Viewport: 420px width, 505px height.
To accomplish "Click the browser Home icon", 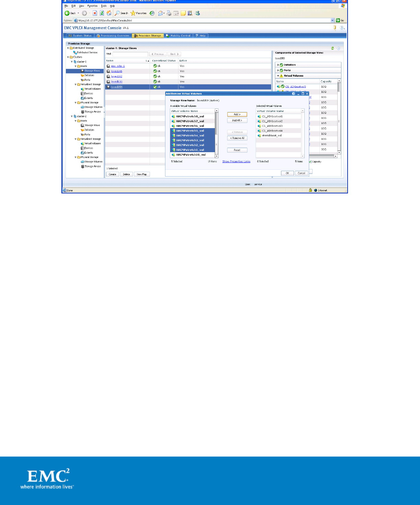I will click(109, 13).
